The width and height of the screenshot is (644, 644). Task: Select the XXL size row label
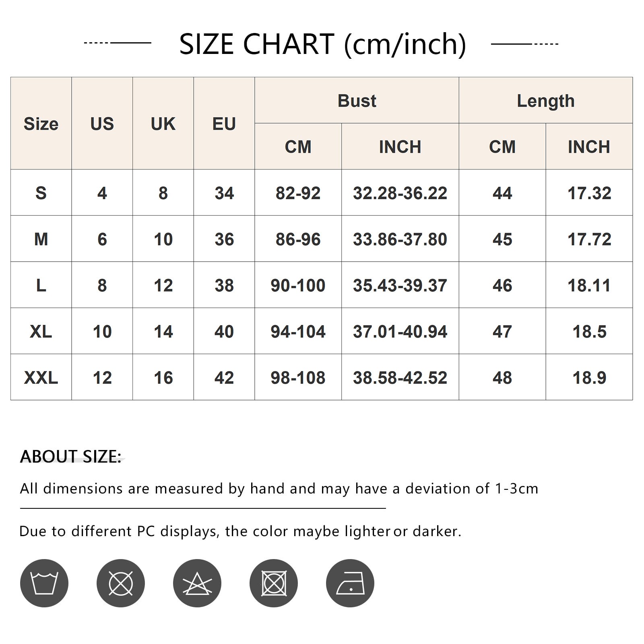coord(41,378)
